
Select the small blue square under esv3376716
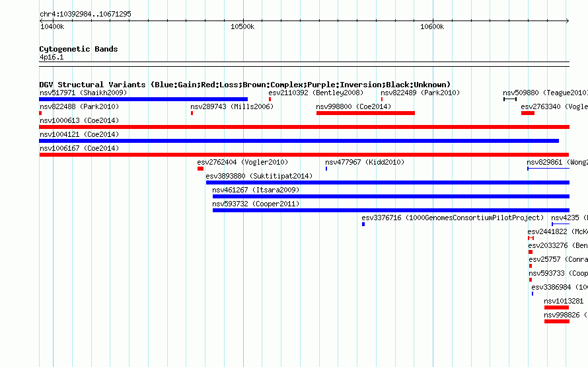point(363,224)
